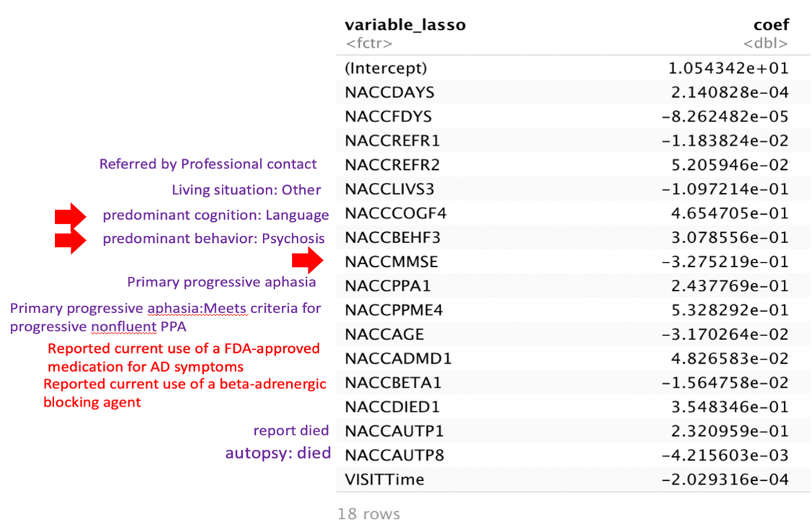
Task: Click the Living situation: Other label
Action: [246, 189]
